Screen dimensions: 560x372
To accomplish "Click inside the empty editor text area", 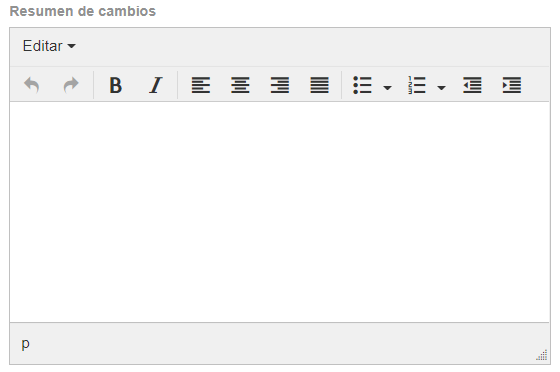I will pos(280,212).
